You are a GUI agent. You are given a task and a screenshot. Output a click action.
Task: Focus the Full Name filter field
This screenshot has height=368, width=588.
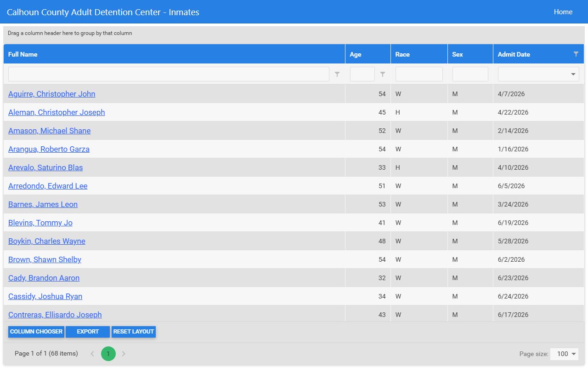tap(169, 74)
